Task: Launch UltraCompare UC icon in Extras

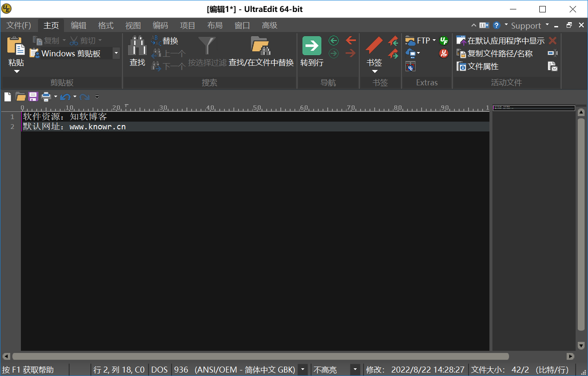Action: point(410,66)
